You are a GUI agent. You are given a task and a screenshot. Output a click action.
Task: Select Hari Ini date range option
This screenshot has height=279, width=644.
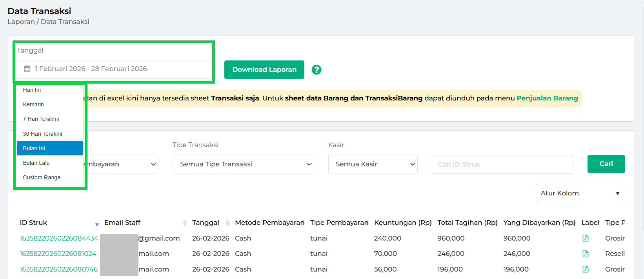click(x=32, y=90)
